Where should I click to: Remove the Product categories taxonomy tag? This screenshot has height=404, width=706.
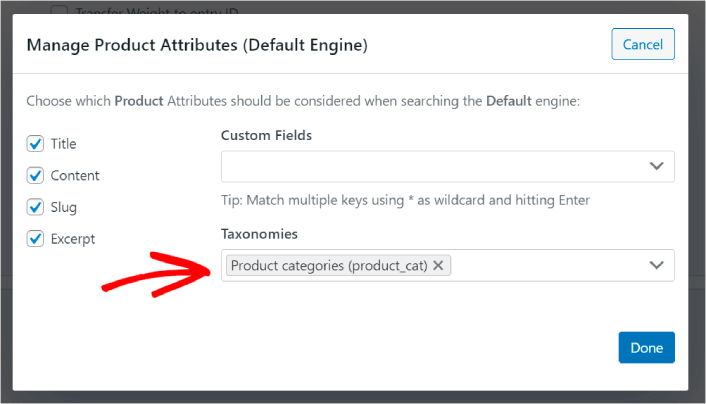(438, 266)
